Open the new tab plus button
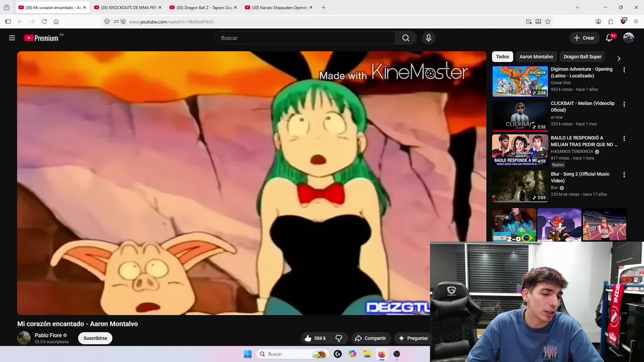 (x=324, y=8)
